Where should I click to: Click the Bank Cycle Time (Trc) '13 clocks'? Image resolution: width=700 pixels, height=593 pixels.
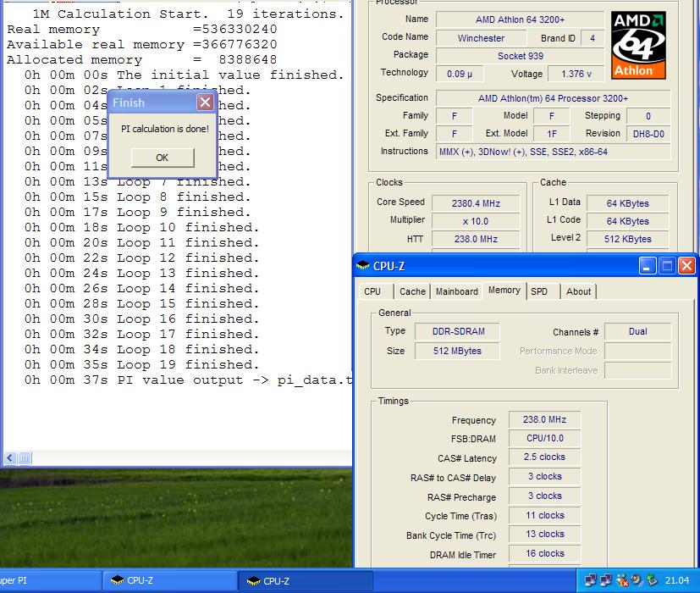(x=544, y=534)
